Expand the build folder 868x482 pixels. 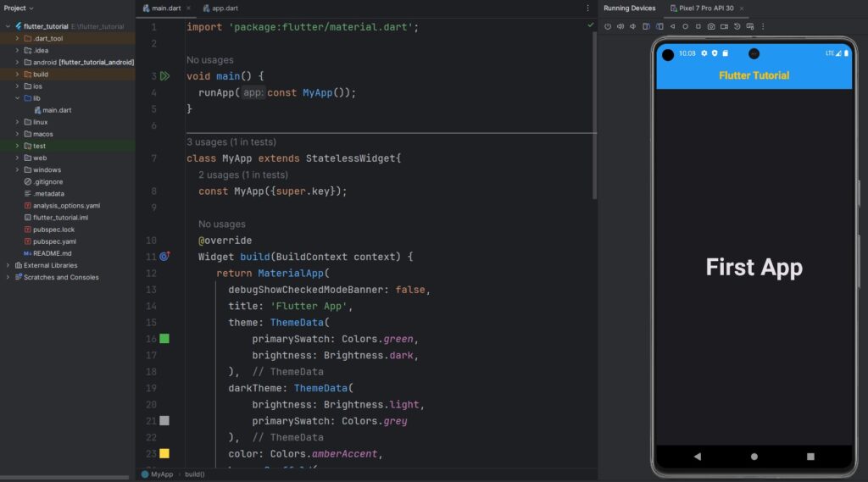click(17, 75)
